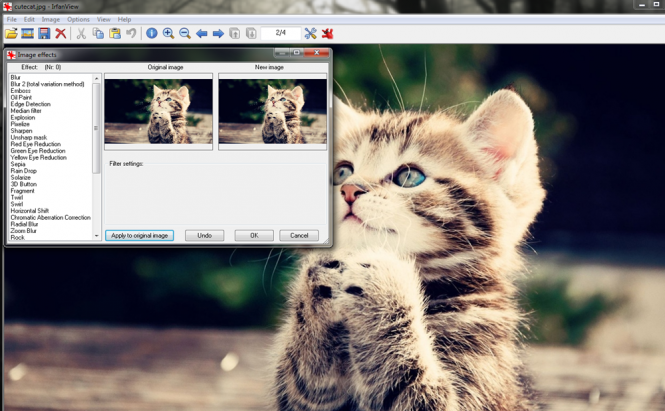Select the Unsharp mask effect
This screenshot has width=665, height=411.
(29, 137)
